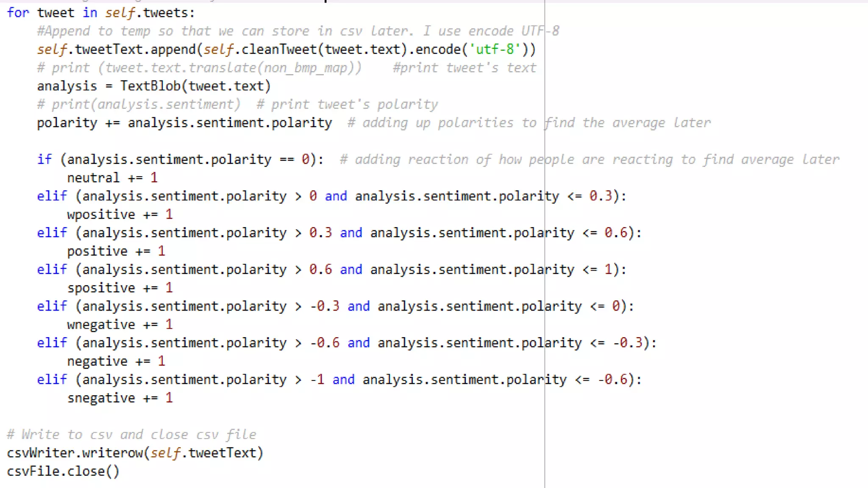The image size is (868, 488).
Task: Click the 'for' keyword in loop header
Action: tap(18, 13)
